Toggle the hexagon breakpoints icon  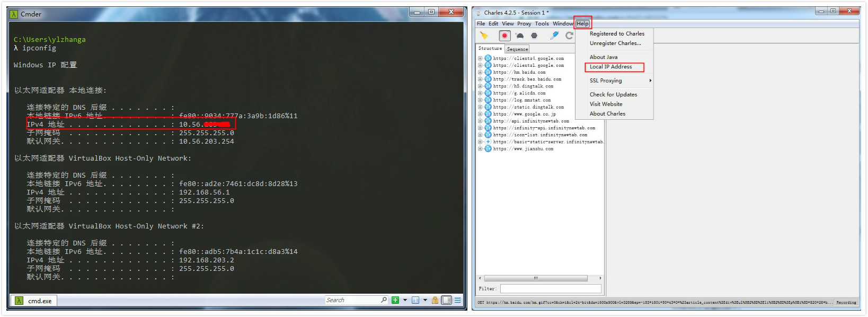(x=534, y=36)
